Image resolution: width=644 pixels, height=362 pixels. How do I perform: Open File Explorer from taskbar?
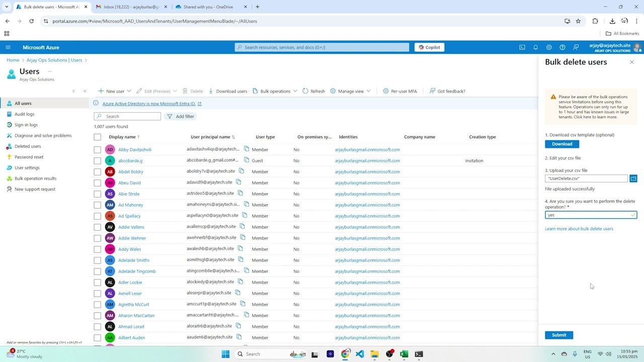click(374, 354)
